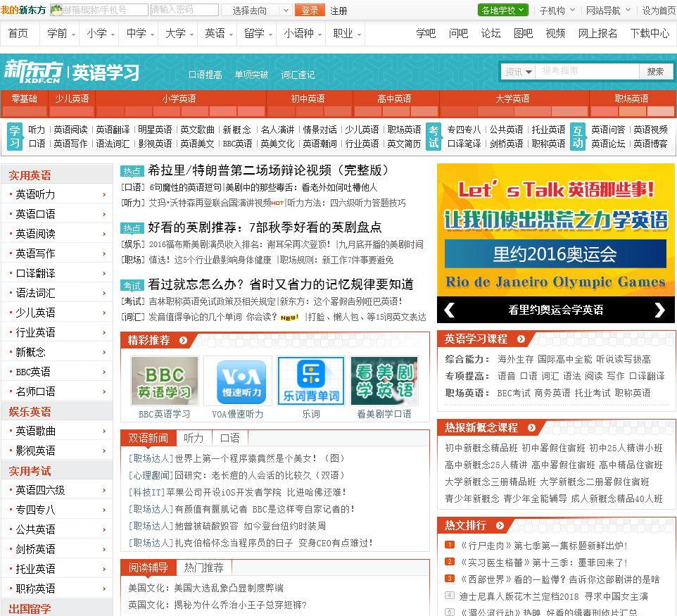Open the 乐词背单词 app icon
Image resolution: width=677 pixels, height=616 pixels.
pos(311,381)
